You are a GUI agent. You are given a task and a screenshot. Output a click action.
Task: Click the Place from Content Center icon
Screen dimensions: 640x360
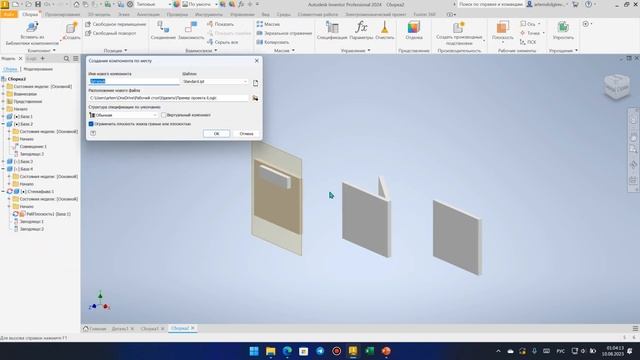click(x=32, y=28)
